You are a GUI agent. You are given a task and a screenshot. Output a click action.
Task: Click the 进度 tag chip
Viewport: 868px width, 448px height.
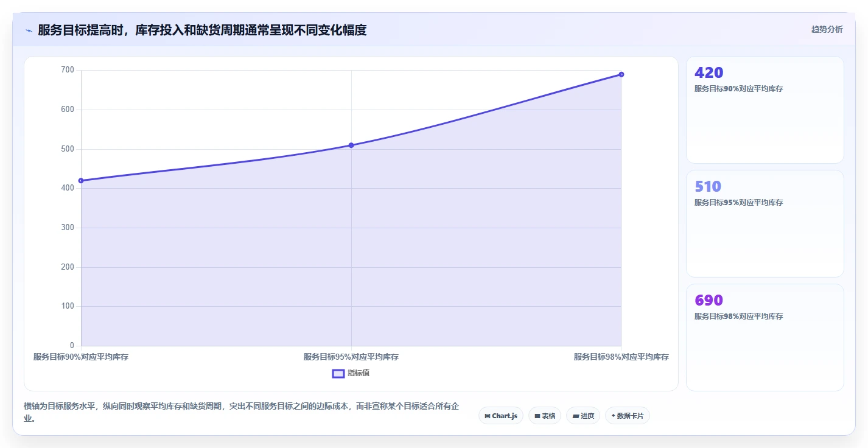pyautogui.click(x=583, y=416)
